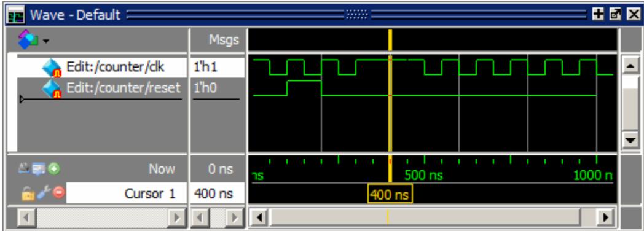Click the yellow cursor handle above the waveform

pyautogui.click(x=390, y=40)
